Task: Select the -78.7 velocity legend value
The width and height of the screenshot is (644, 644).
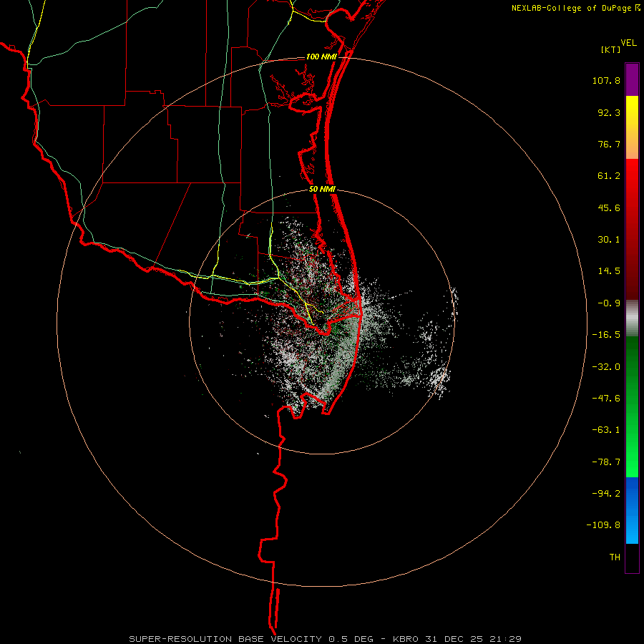Action: 606,462
